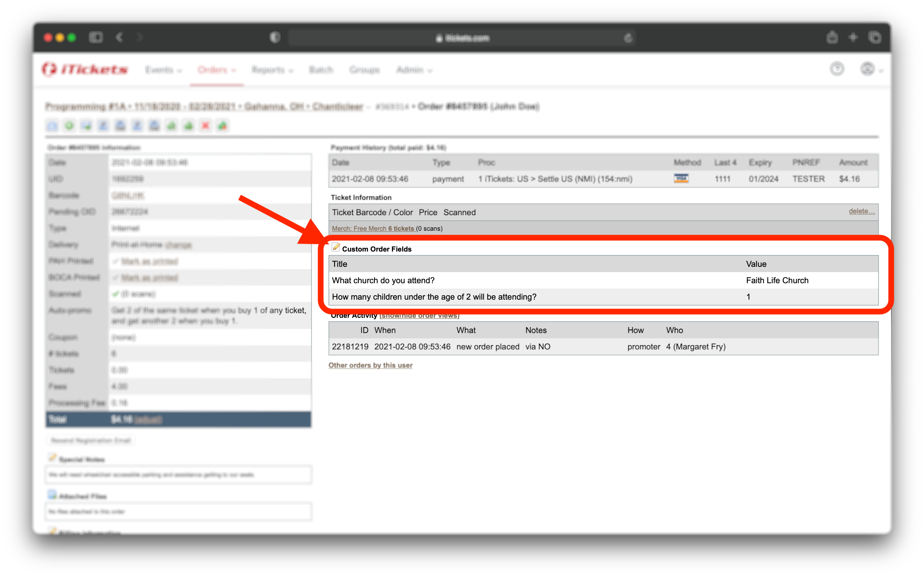Click the TESTER PNREF cell
The height and width of the screenshot is (577, 924).
(808, 179)
